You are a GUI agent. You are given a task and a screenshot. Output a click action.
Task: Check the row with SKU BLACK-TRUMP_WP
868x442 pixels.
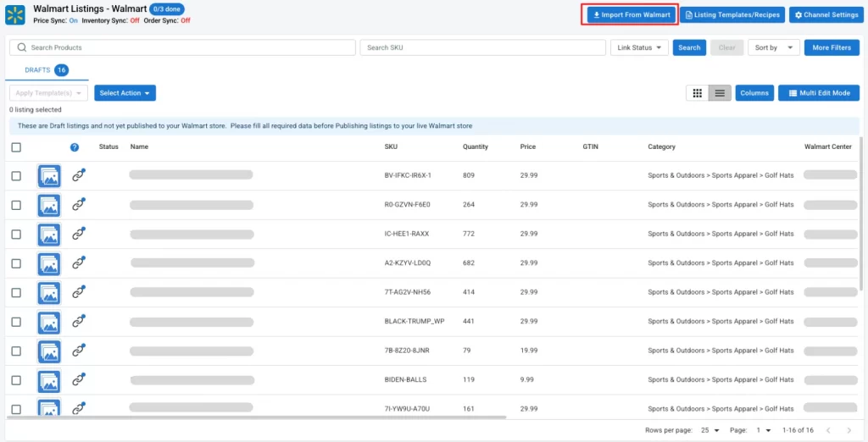click(16, 322)
